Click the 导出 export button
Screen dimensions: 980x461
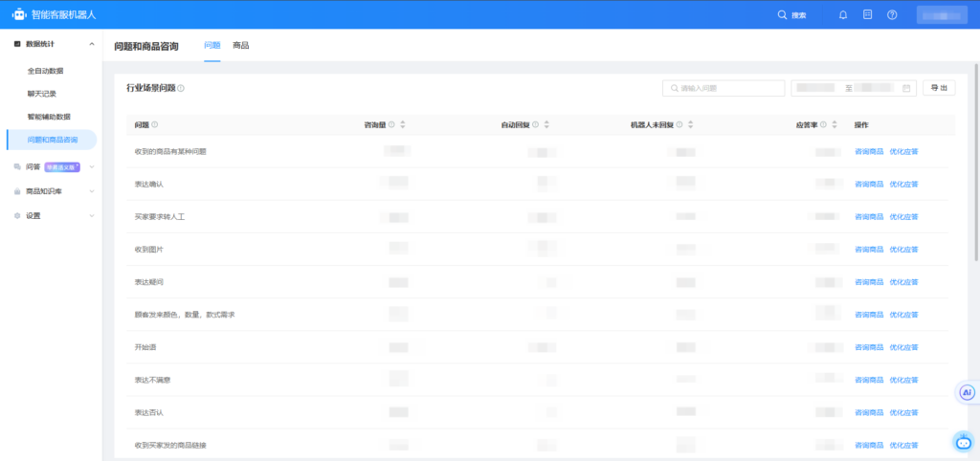tap(938, 88)
